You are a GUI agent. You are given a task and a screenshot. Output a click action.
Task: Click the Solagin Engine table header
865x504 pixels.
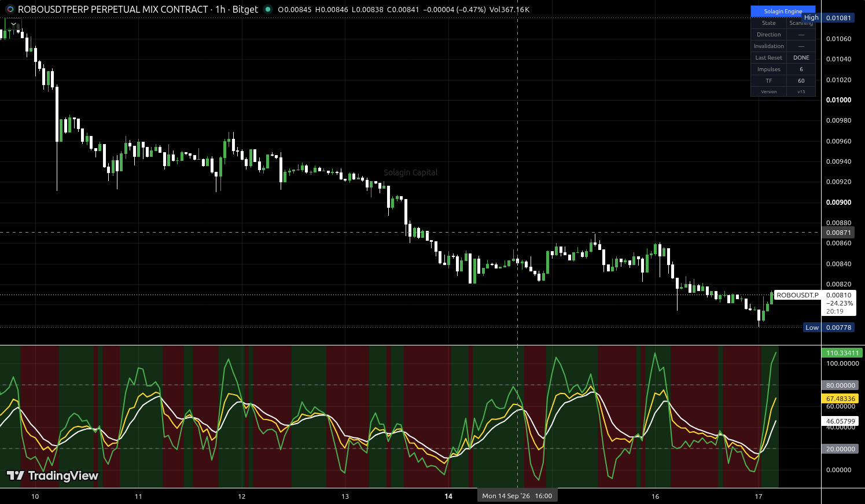(x=783, y=11)
